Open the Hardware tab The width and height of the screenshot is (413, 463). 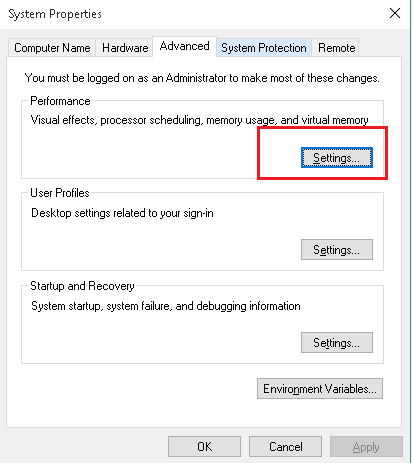[125, 48]
